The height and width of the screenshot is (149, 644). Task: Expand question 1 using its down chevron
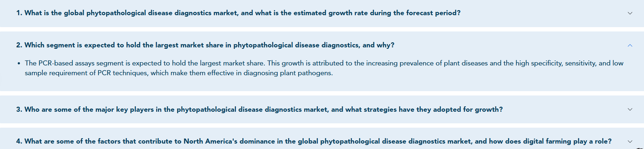[630, 13]
